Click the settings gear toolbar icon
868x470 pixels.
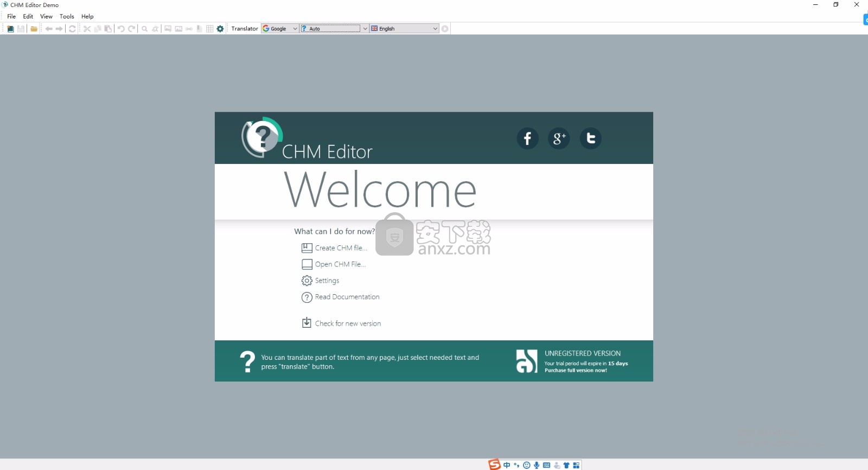pos(220,29)
